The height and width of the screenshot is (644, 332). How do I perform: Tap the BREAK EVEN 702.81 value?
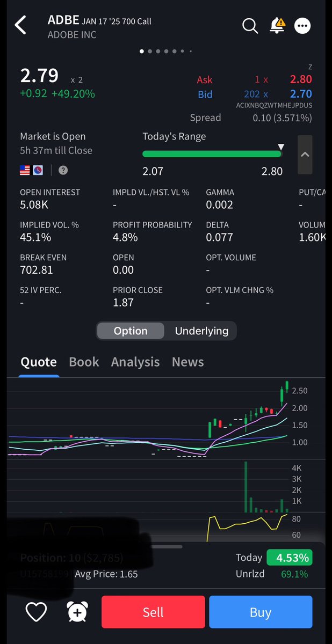37,270
